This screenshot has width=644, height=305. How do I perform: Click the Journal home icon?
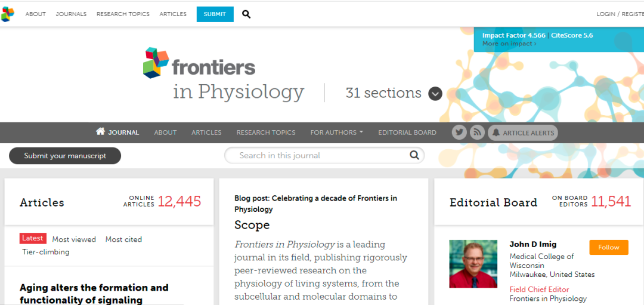point(100,132)
